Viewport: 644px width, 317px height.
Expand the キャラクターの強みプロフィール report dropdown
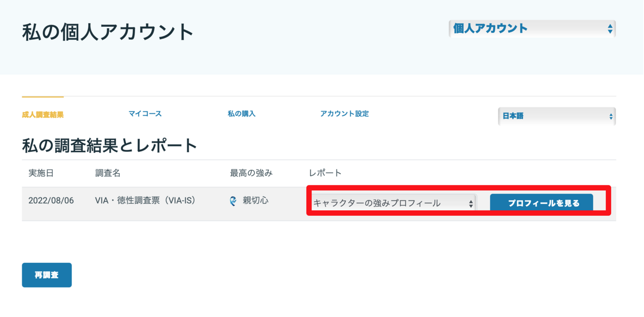coord(393,203)
